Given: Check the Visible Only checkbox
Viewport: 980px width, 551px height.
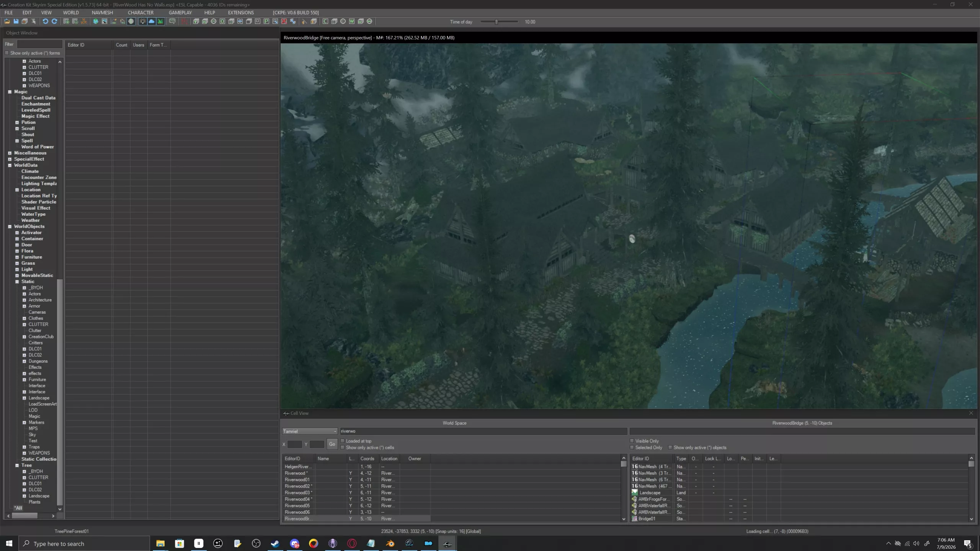Looking at the screenshot, I should point(632,441).
